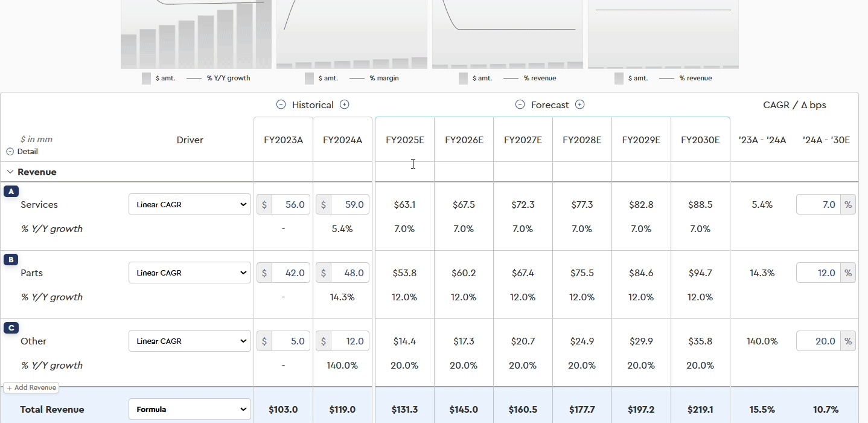The width and height of the screenshot is (868, 423).
Task: Edit Services FY2023A value field
Action: tap(291, 205)
